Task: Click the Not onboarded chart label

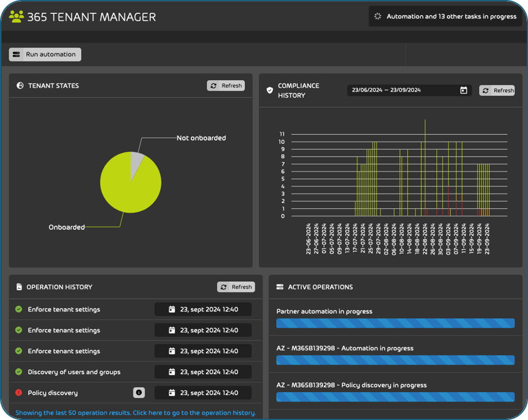Action: 201,137
